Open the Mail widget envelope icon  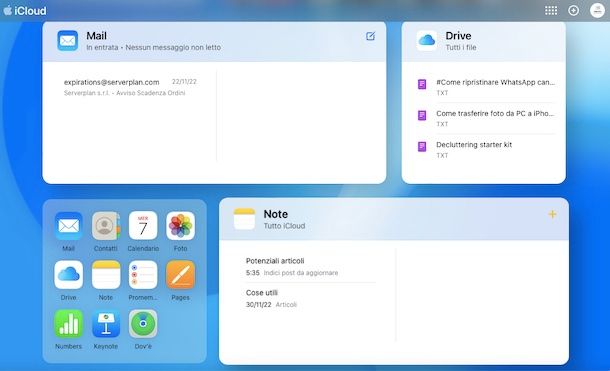pyautogui.click(x=68, y=40)
